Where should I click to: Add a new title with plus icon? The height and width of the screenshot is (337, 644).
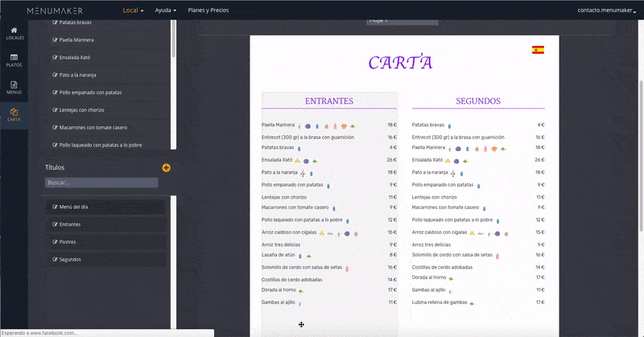click(166, 167)
